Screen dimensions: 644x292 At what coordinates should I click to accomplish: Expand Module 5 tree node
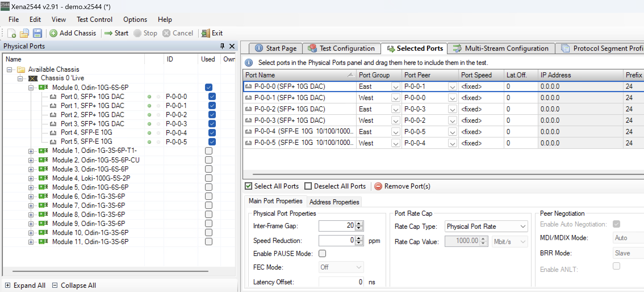click(31, 187)
